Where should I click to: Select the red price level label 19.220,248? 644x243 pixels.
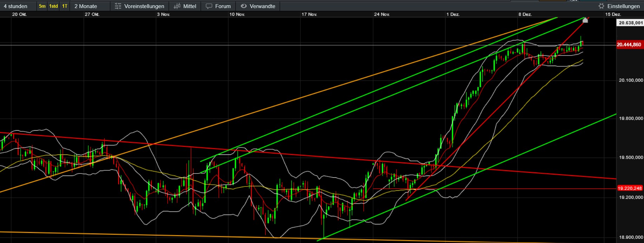630,188
